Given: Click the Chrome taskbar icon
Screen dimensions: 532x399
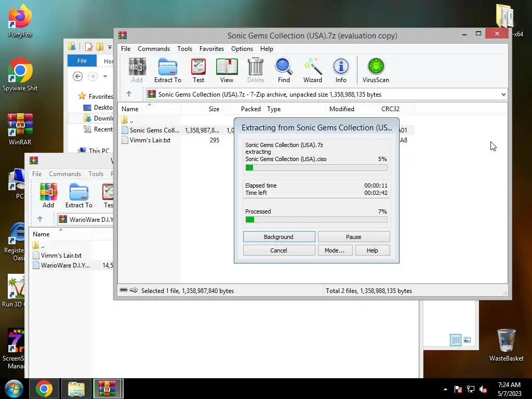Looking at the screenshot, I should click(x=44, y=389).
